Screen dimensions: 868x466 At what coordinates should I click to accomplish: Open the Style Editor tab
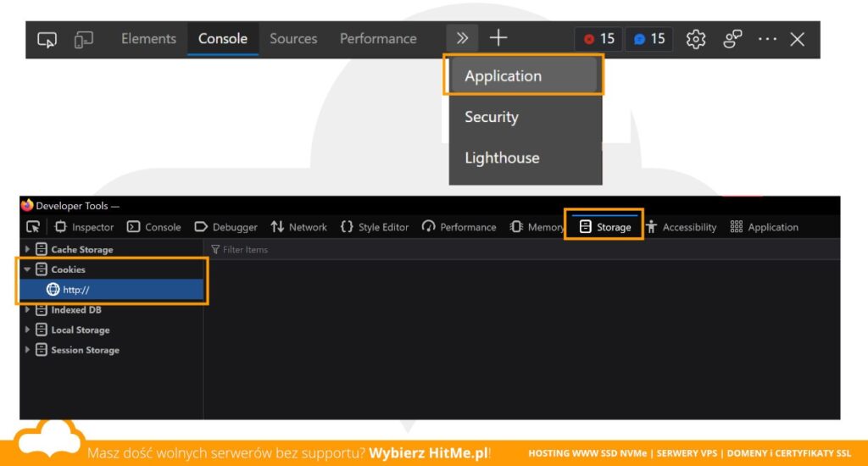point(375,227)
